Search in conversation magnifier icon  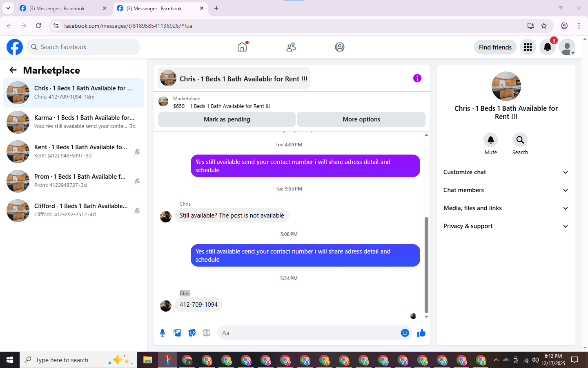pos(520,140)
